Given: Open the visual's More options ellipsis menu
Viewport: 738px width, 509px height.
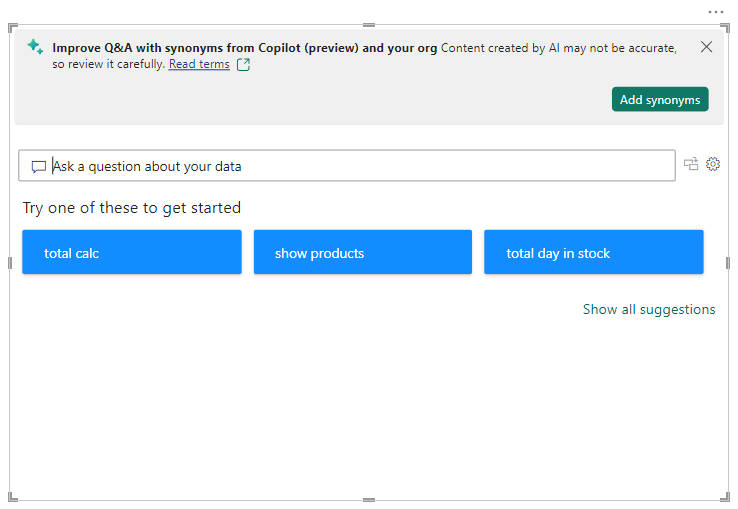Looking at the screenshot, I should coord(715,11).
